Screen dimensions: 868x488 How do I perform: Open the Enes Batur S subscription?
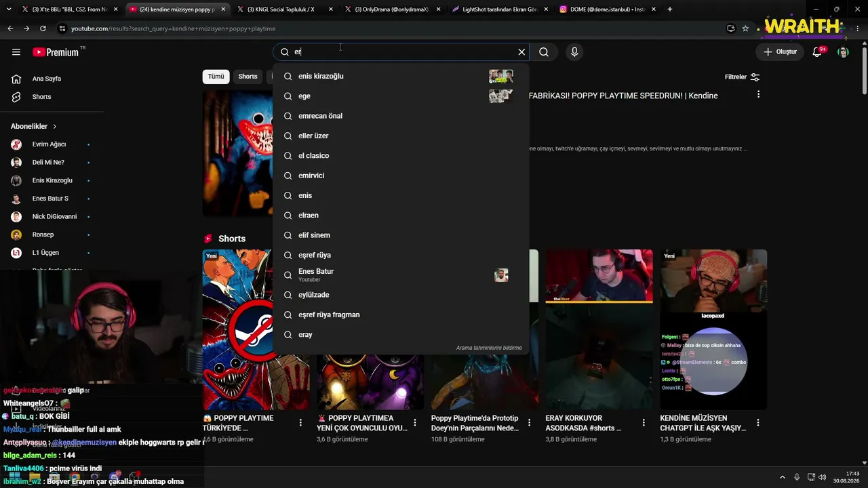52,199
